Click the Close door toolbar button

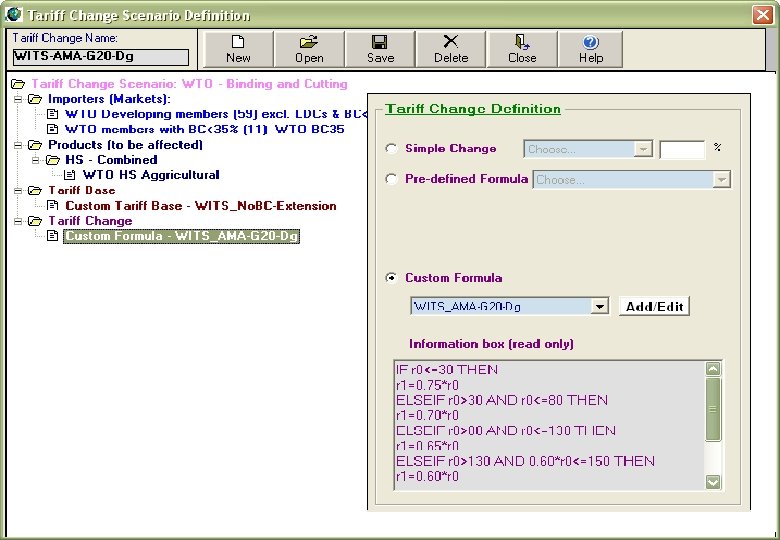click(x=522, y=49)
